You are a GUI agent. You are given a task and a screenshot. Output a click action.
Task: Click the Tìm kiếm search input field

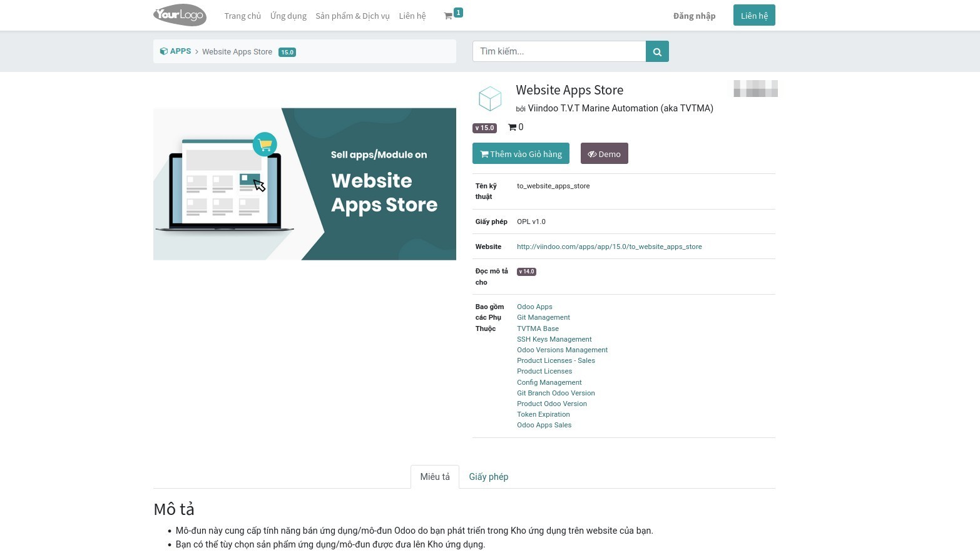pyautogui.click(x=559, y=51)
